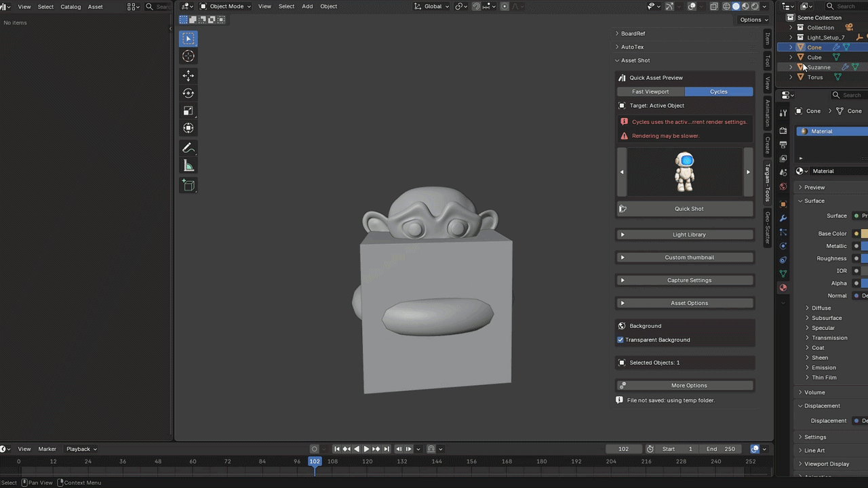Switch to Wireframe viewport shading

pyautogui.click(x=726, y=6)
